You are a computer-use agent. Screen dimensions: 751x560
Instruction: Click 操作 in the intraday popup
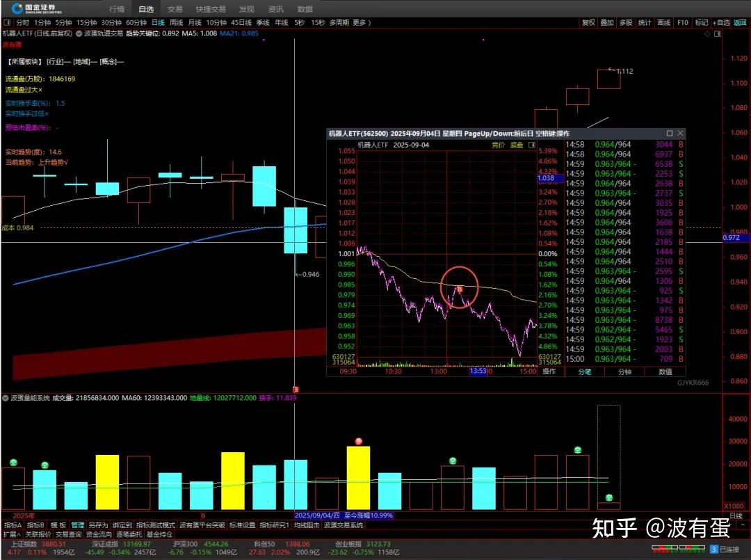549,371
